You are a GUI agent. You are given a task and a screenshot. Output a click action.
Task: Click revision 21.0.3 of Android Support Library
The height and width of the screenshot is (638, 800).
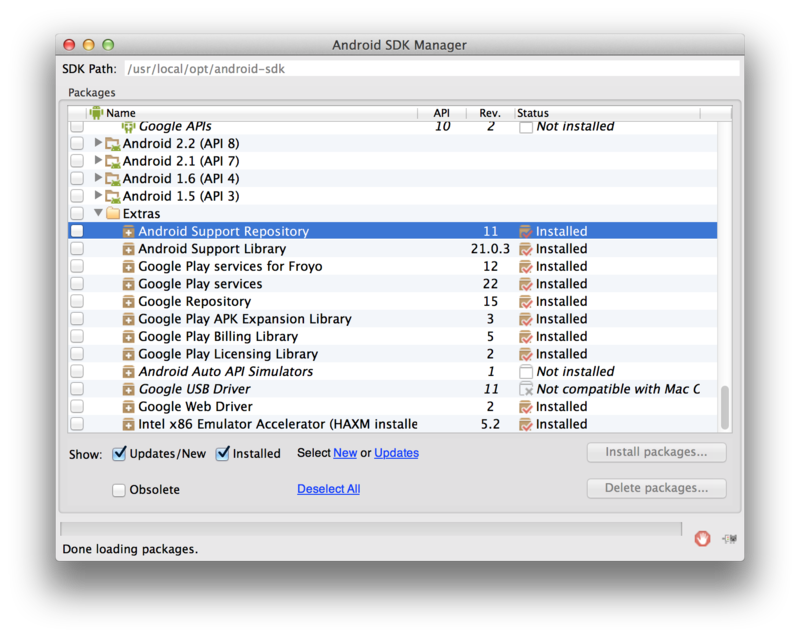tap(490, 249)
